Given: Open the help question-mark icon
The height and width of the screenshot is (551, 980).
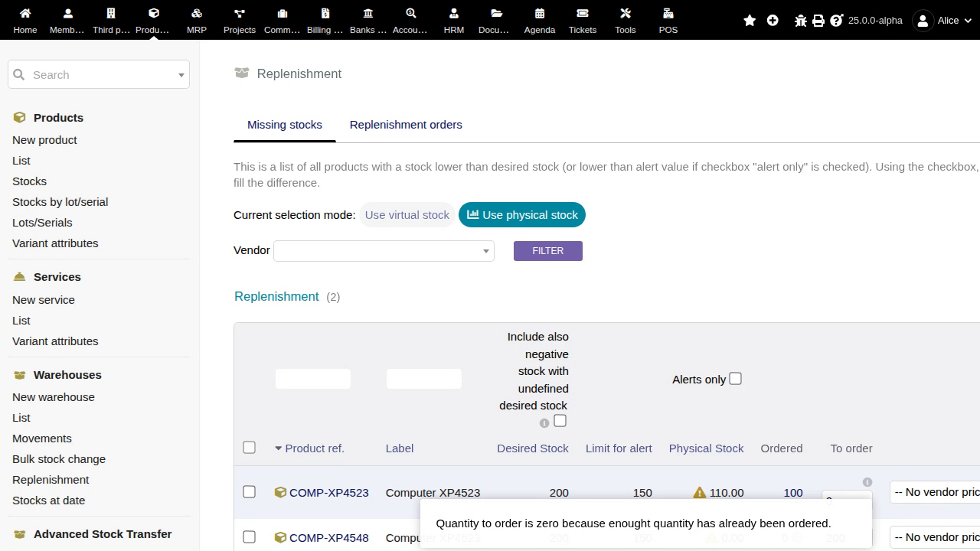Looking at the screenshot, I should pos(836,21).
